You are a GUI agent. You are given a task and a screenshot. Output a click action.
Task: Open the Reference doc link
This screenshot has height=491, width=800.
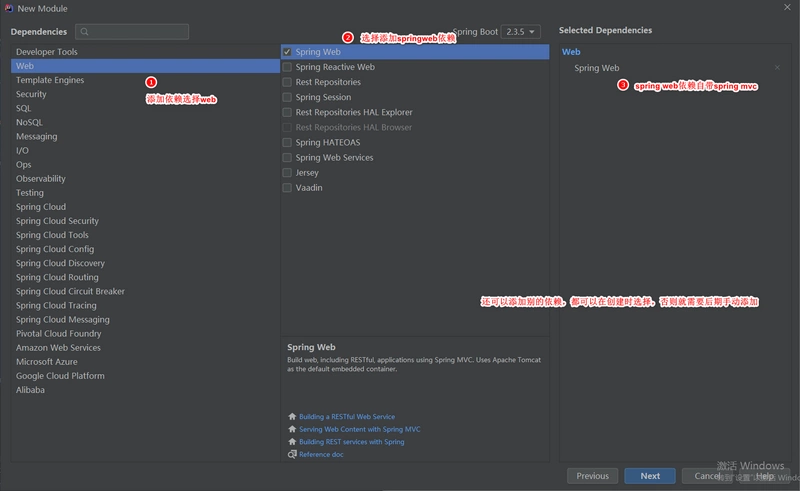pyautogui.click(x=321, y=454)
